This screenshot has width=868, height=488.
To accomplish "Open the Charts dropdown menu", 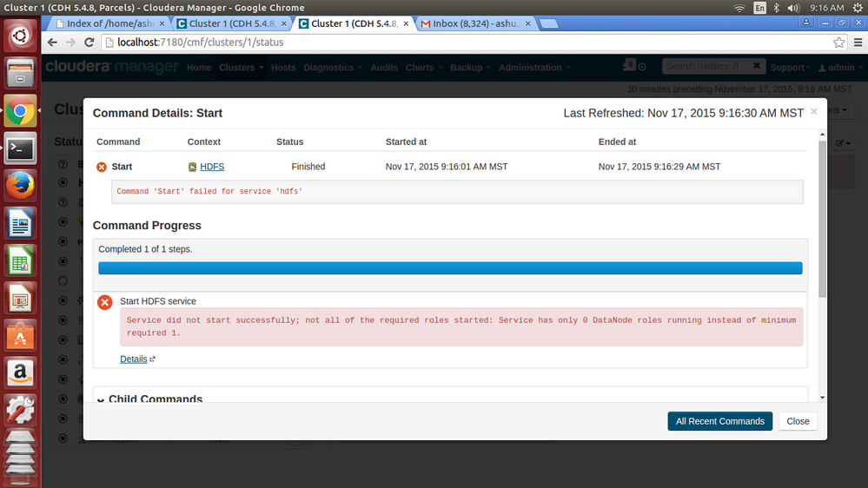I will click(424, 68).
